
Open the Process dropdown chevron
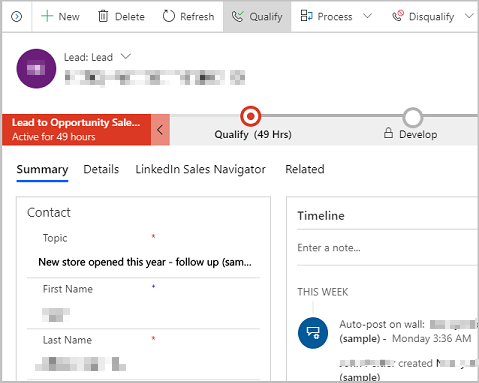[367, 16]
